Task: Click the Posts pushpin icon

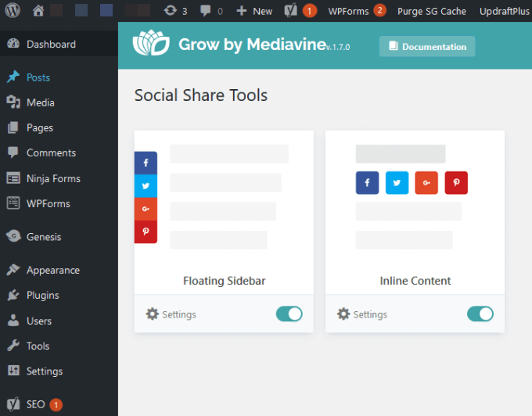Action: [13, 77]
